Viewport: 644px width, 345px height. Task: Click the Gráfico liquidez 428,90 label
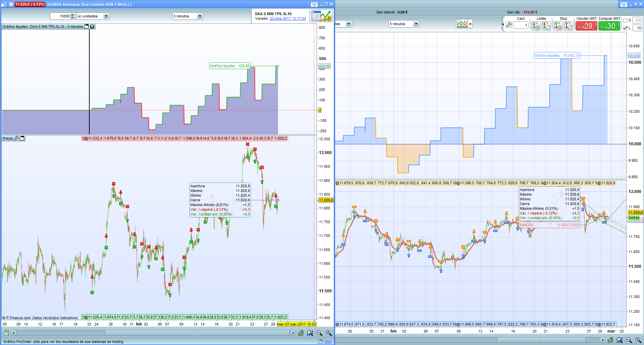point(230,66)
